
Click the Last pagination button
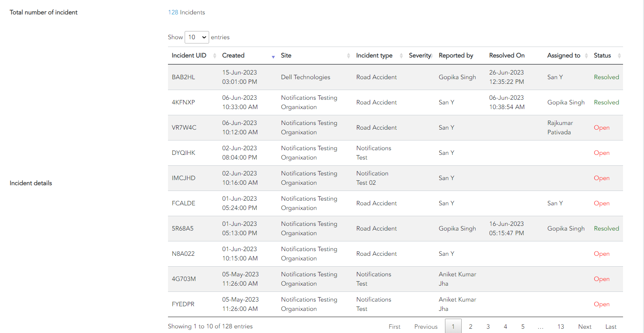point(611,326)
